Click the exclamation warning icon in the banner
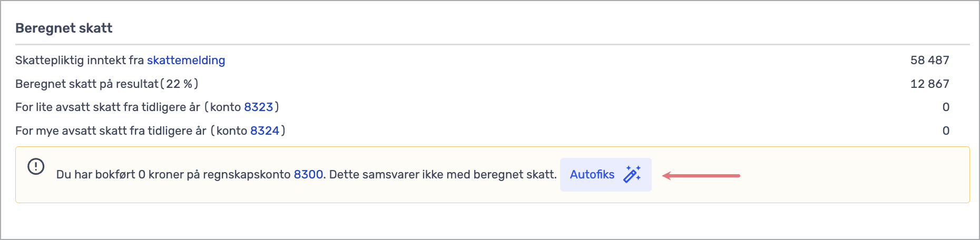This screenshot has width=980, height=240. point(36,167)
